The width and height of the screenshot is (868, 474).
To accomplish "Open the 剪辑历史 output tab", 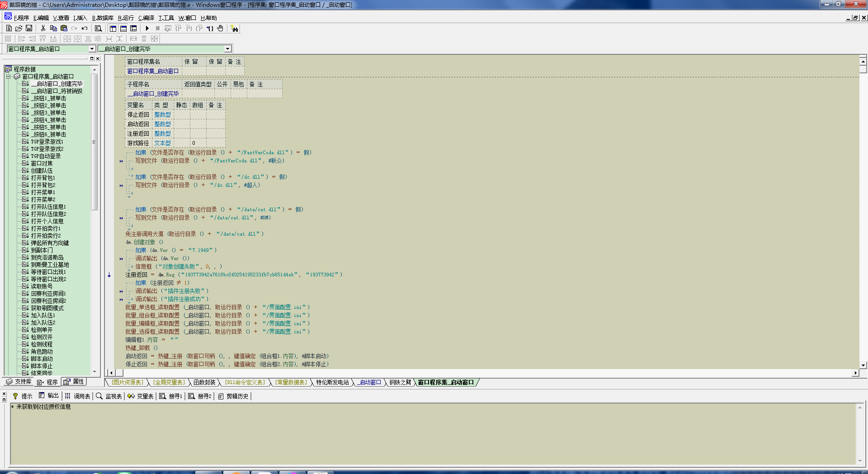I will [x=233, y=396].
